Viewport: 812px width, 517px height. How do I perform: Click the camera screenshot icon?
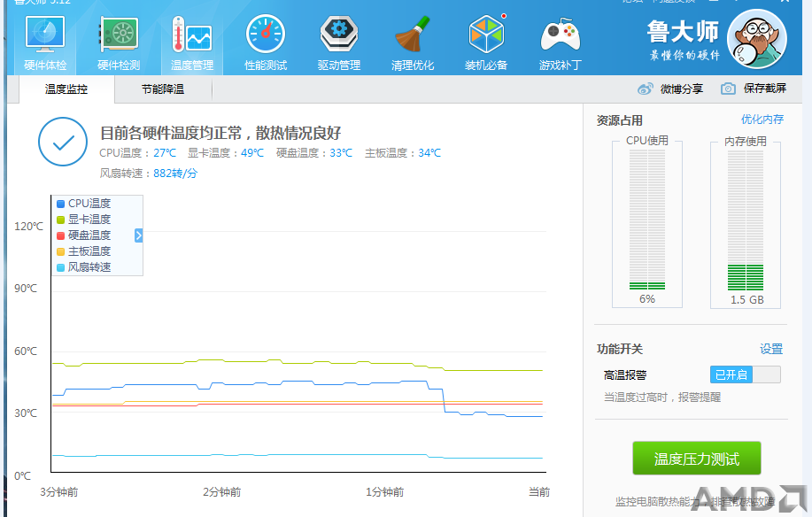pyautogui.click(x=728, y=89)
